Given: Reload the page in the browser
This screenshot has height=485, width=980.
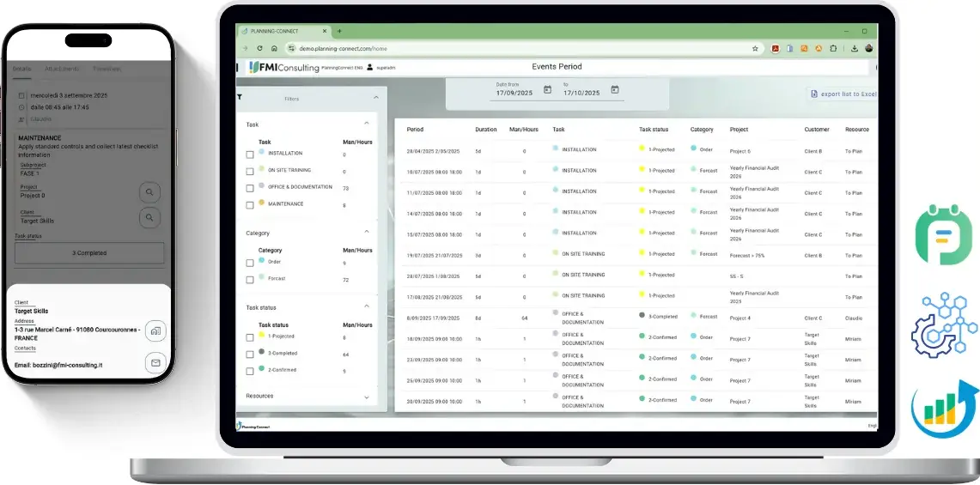Looking at the screenshot, I should tap(259, 48).
